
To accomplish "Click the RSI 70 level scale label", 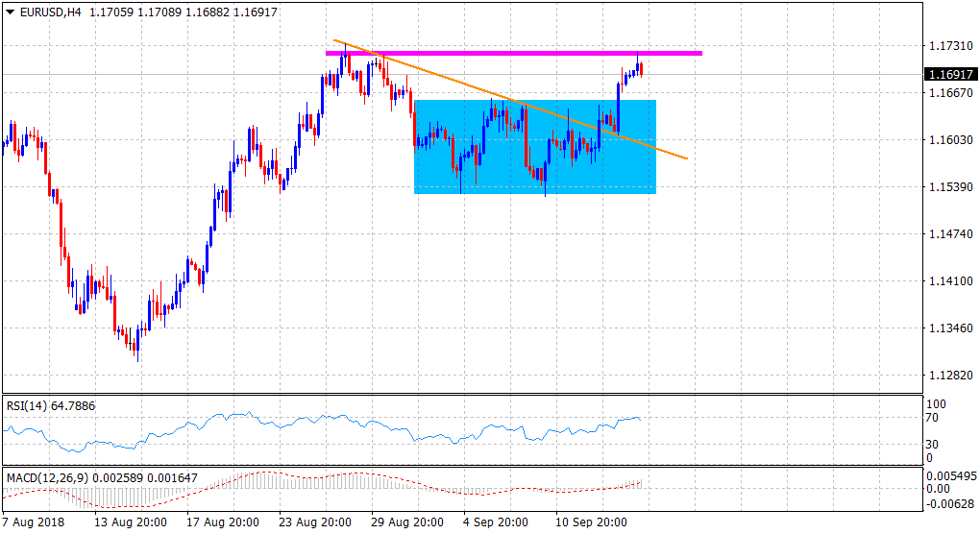I will (x=933, y=419).
